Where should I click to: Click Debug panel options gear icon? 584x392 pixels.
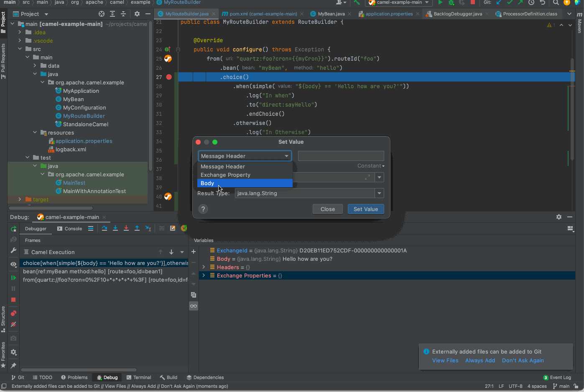pyautogui.click(x=559, y=217)
